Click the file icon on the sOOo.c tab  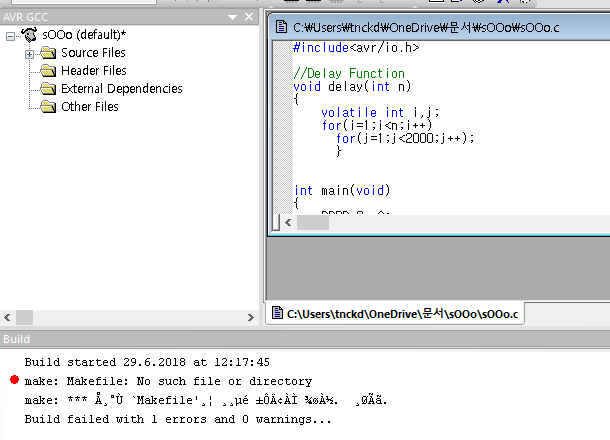[276, 314]
